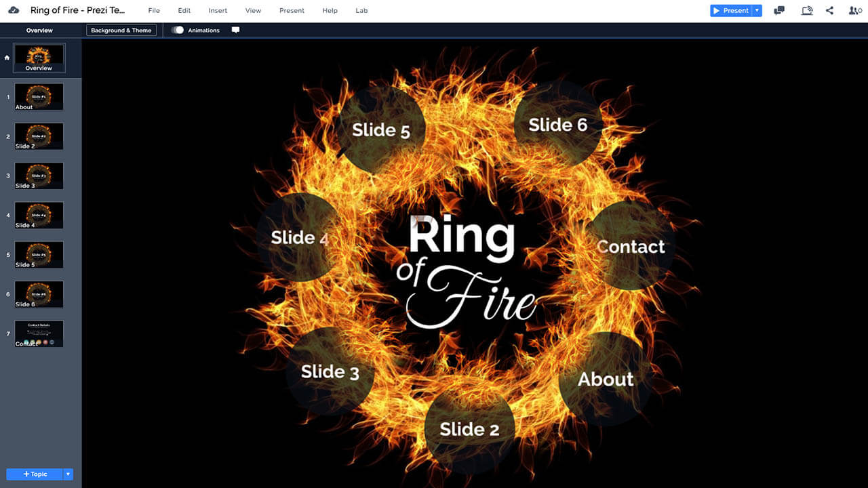Click the Background & Theme button
This screenshot has width=868, height=488.
click(121, 30)
